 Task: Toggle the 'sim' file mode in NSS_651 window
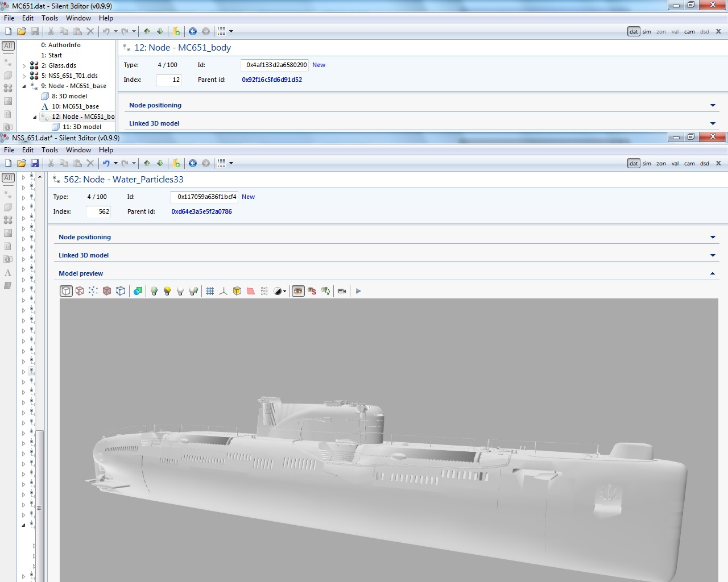tap(647, 164)
